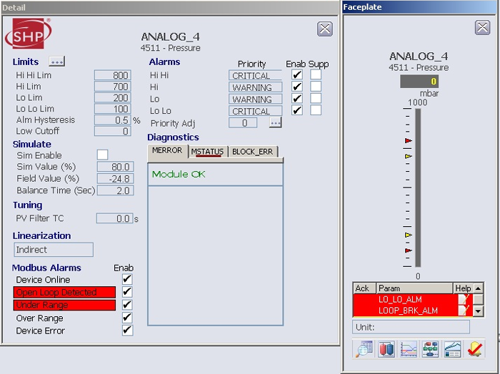Toggle Over Range Enab checkbox
This screenshot has height=374, width=500.
(127, 318)
